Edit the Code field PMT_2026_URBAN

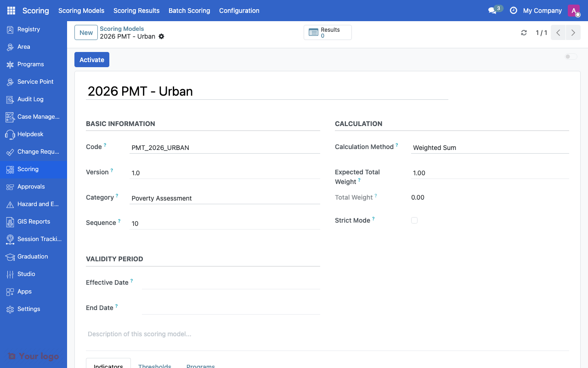225,148
